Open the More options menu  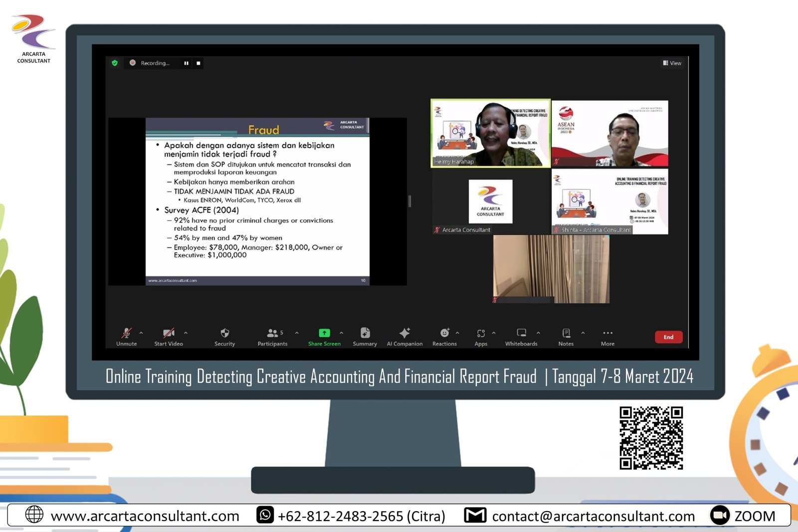click(x=607, y=334)
